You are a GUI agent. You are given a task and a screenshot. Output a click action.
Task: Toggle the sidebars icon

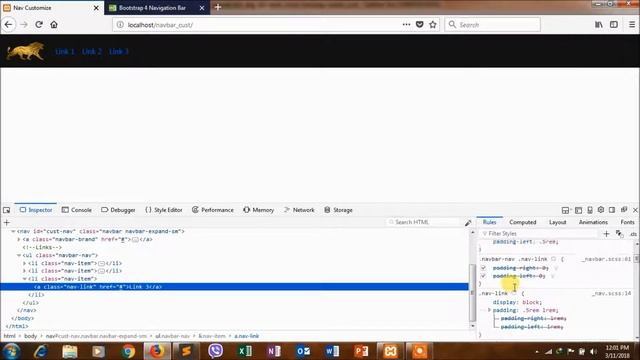(x=614, y=24)
